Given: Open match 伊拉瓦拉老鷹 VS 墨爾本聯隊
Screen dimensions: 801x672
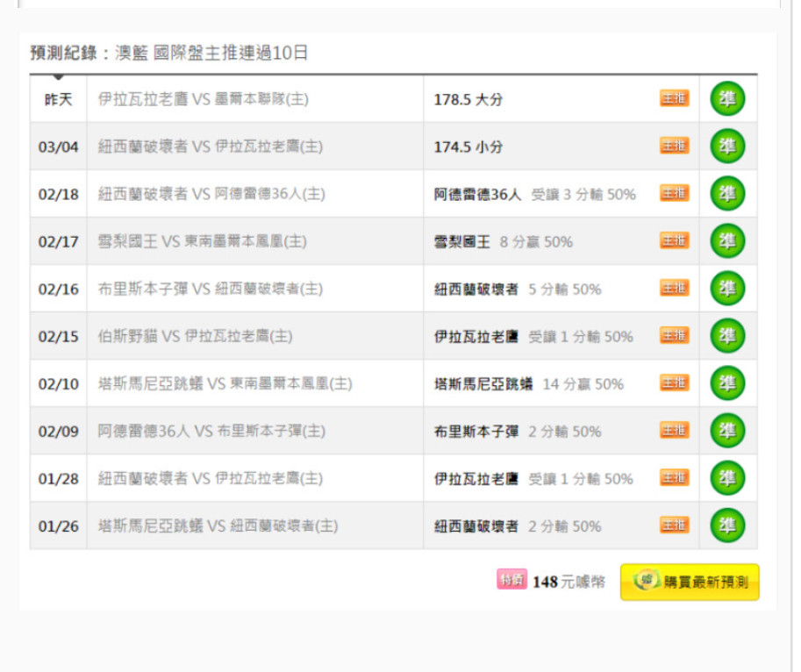Looking at the screenshot, I should 203,99.
